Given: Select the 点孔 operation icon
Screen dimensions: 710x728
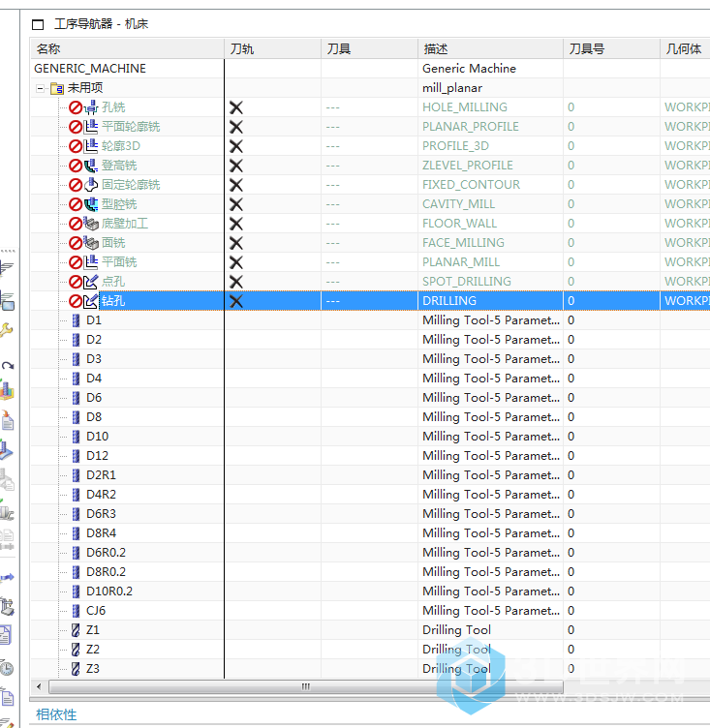Looking at the screenshot, I should click(91, 282).
